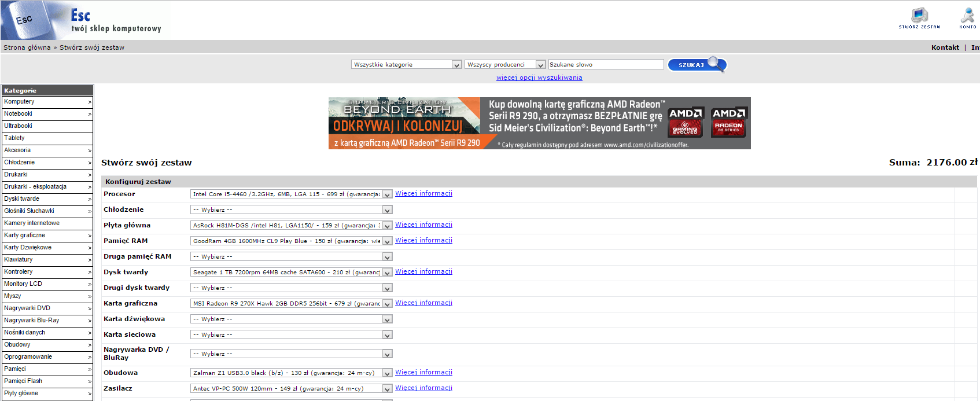Image resolution: width=980 pixels, height=401 pixels.
Task: Open Więcej informacji for Obudowa
Action: pos(423,372)
